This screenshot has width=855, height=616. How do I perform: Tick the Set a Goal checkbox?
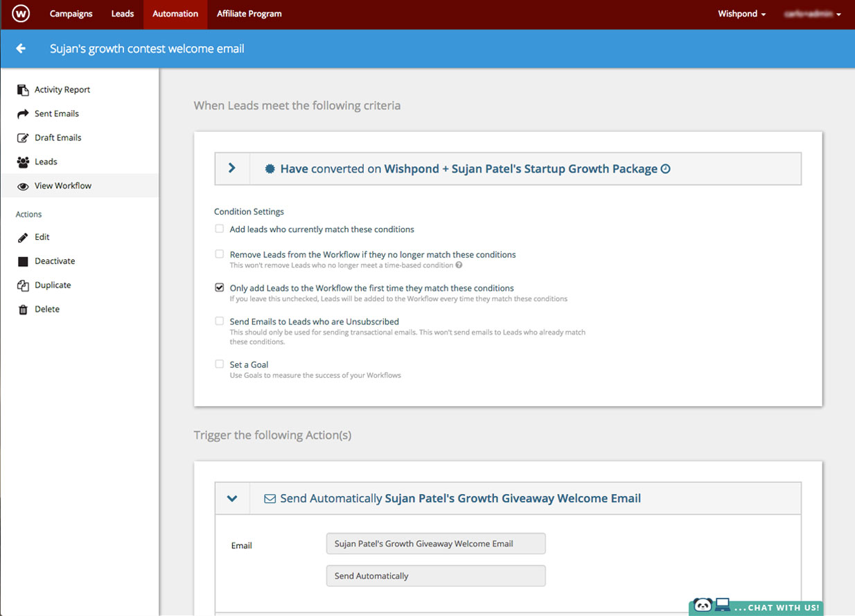[220, 364]
